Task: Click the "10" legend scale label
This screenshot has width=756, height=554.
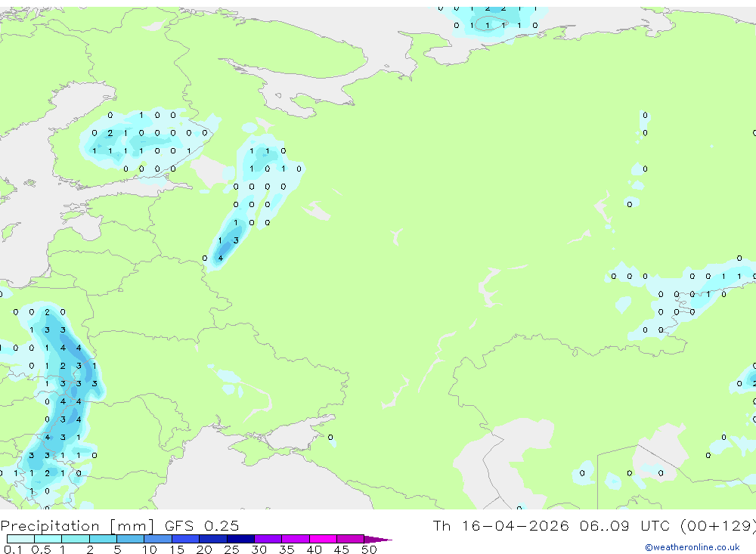Action: 150,549
